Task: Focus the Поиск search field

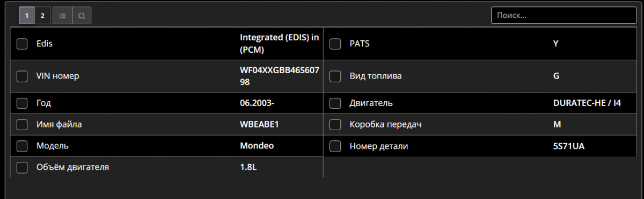Action: coord(563,16)
